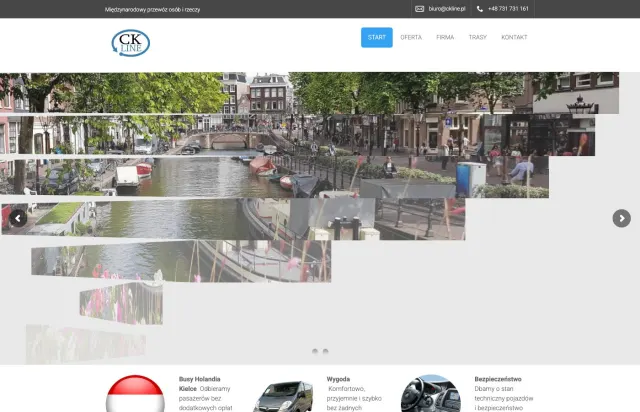Screen dimensions: 640x412
Task: Select the second slider pagination dot
Action: tap(326, 352)
